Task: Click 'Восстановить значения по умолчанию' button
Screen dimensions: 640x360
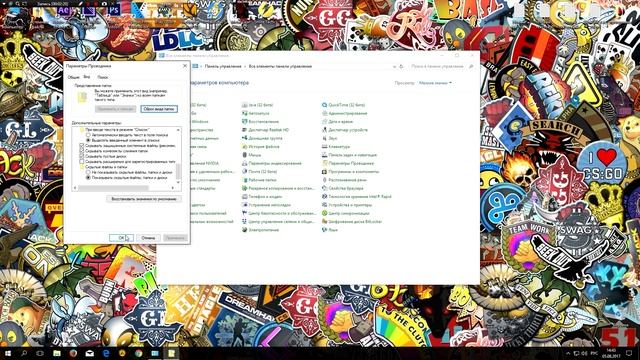Action: (144, 199)
